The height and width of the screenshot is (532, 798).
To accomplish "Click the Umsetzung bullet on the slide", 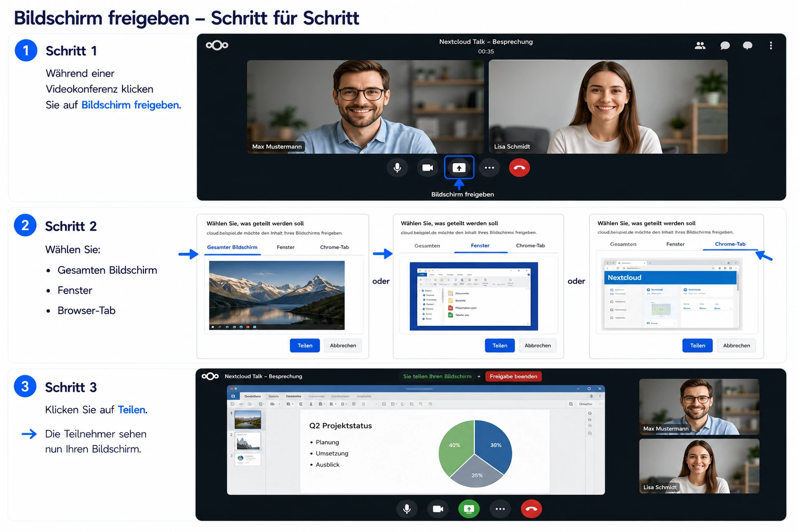I will (x=332, y=454).
